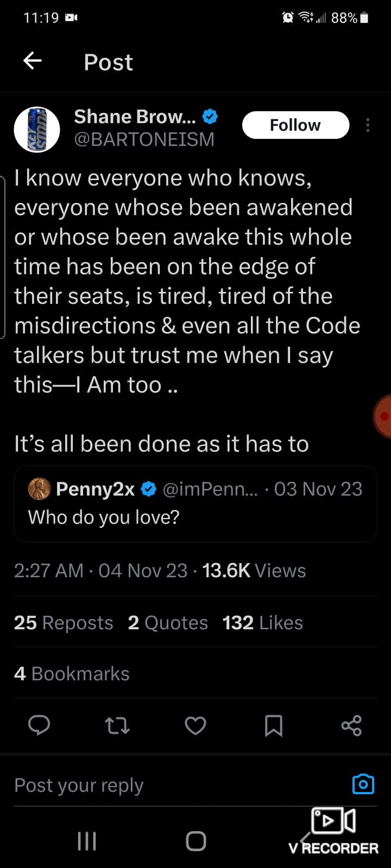Tap the Android recent apps button
This screenshot has width=391, height=868.
click(87, 841)
